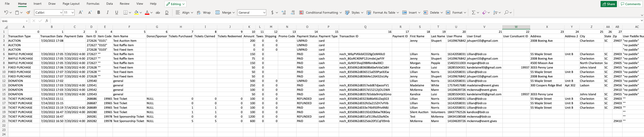644x137 pixels.
Task: Select cell with jshupert33@gmail.com in row 3
Action: pyautogui.click(x=484, y=41)
